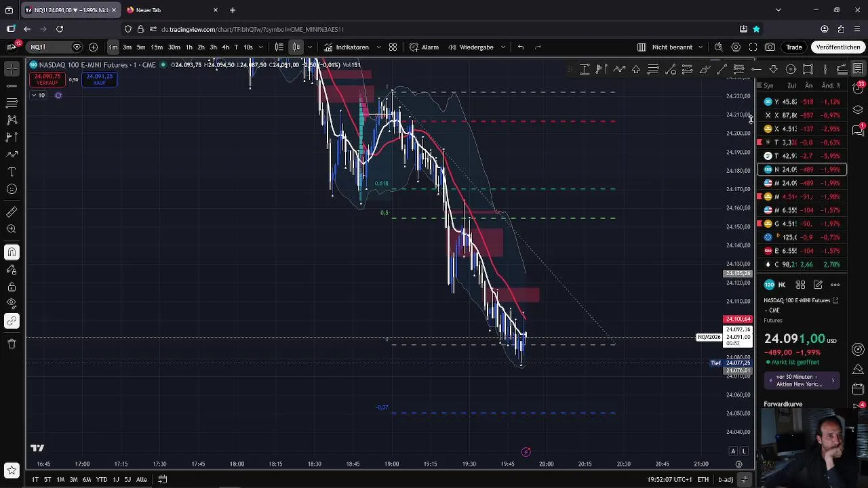Viewport: 868px width, 488px height.
Task: Select the C 98,2 watchlist row with +2,78%
Action: coord(802,264)
